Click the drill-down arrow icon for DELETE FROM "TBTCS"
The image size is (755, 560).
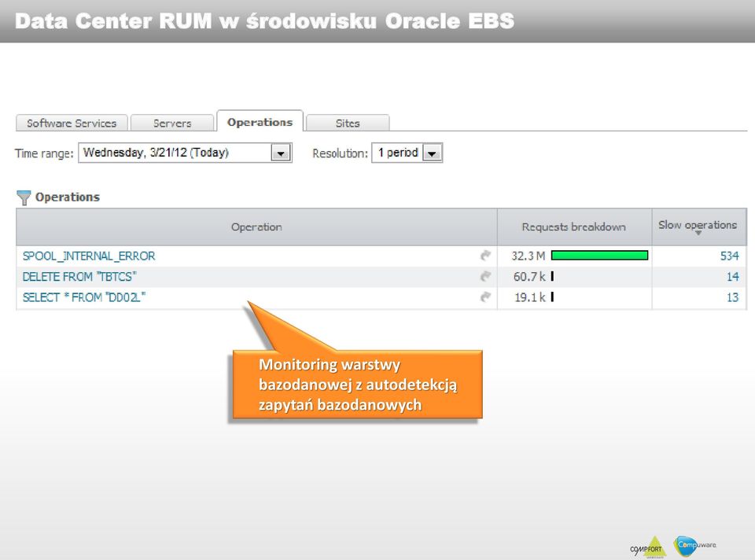[x=485, y=276]
